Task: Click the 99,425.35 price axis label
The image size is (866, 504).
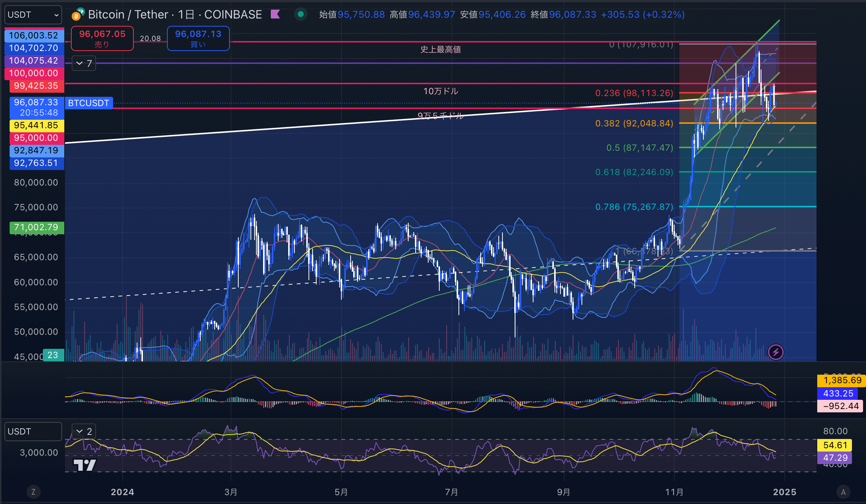Action: pyautogui.click(x=36, y=86)
